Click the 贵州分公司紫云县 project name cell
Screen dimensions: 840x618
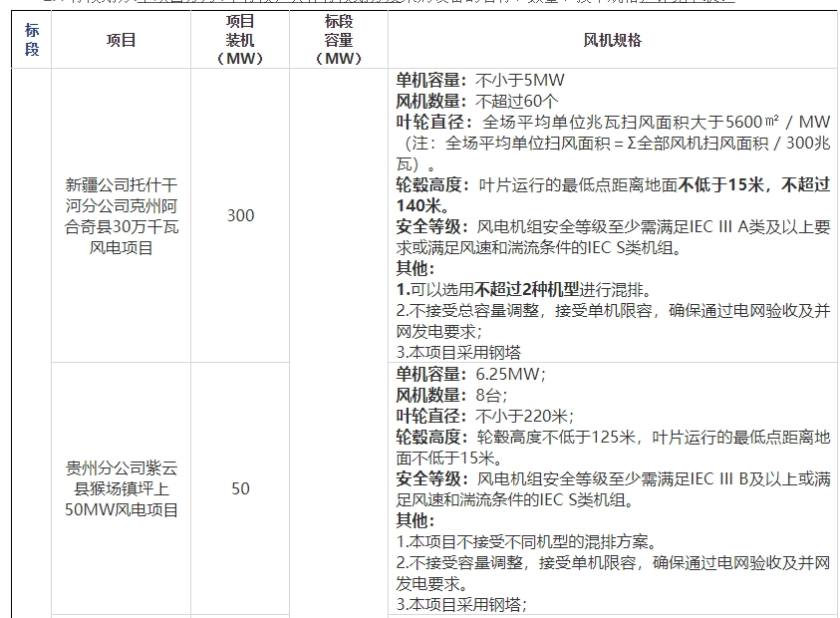(x=121, y=488)
